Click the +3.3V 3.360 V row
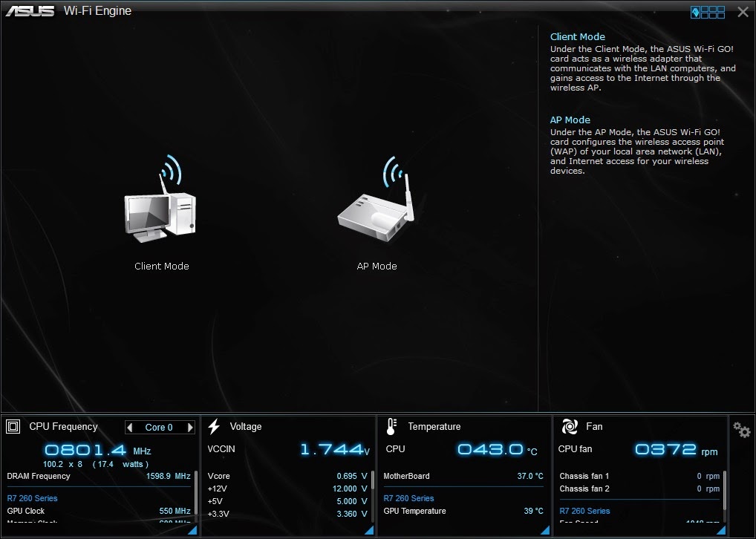This screenshot has width=756, height=539. point(287,514)
